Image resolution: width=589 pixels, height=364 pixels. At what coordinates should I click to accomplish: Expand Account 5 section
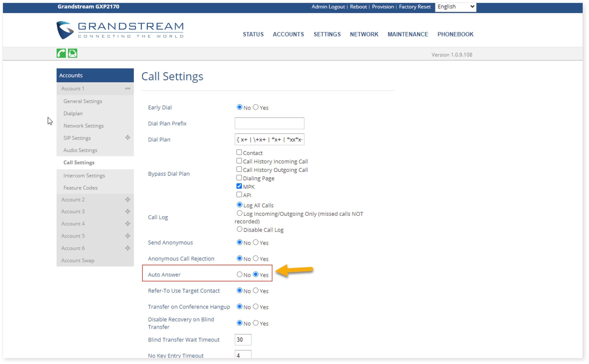(x=128, y=236)
